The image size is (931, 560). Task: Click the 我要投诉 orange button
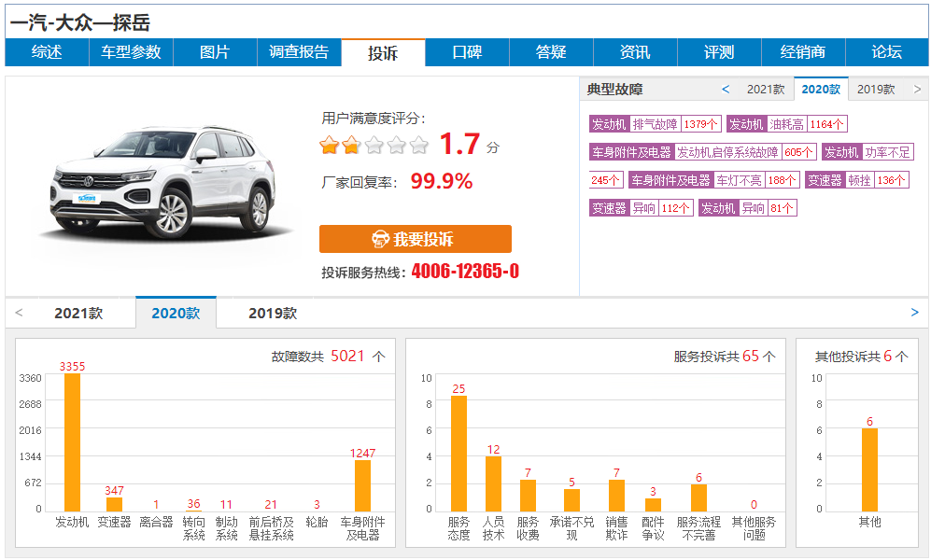tap(415, 239)
